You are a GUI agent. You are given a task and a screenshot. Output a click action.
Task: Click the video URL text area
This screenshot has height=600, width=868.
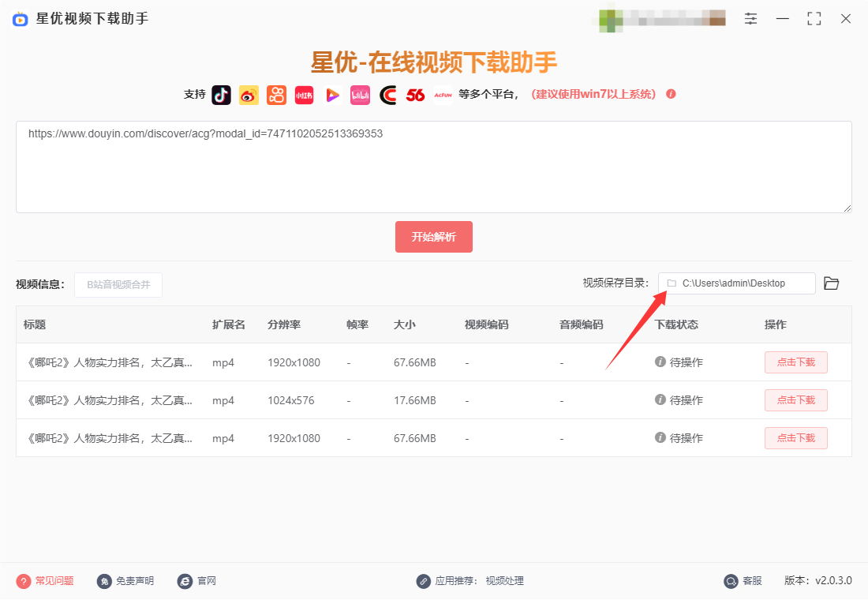point(433,167)
